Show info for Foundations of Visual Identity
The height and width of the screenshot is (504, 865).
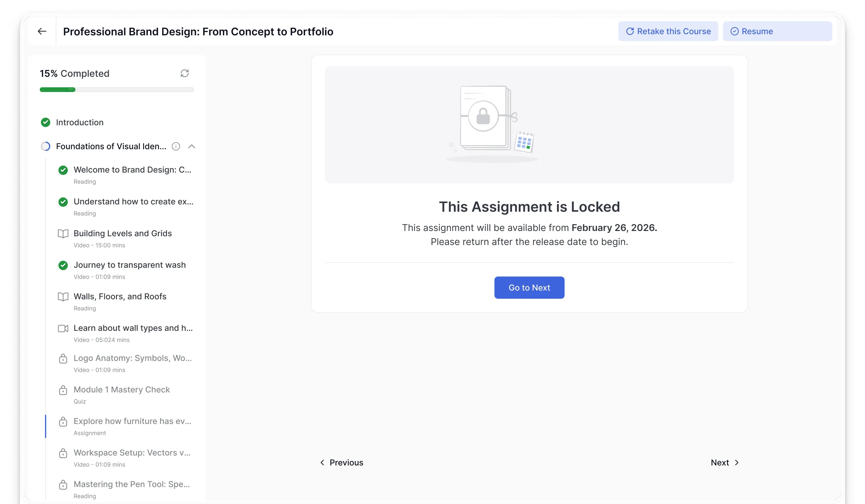[x=176, y=147]
